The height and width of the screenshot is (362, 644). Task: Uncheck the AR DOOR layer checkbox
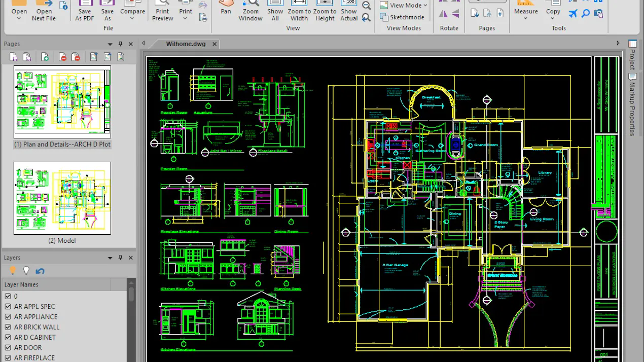[x=8, y=347]
